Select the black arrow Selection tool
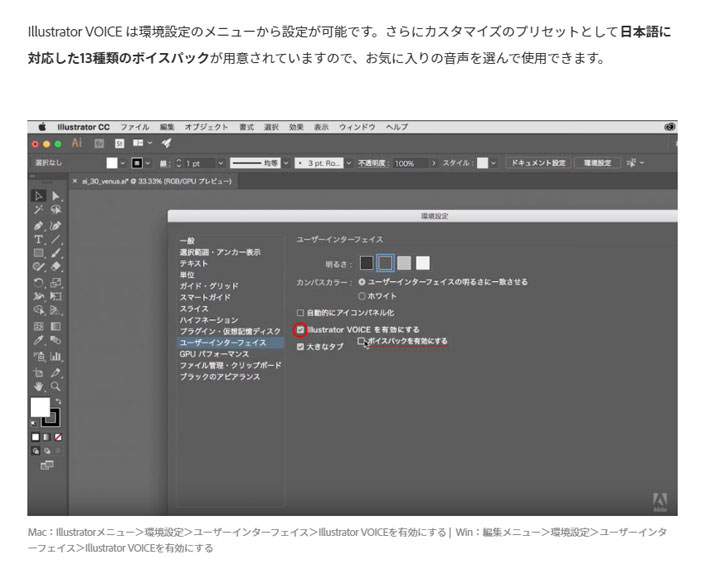This screenshot has width=720, height=584. point(38,196)
